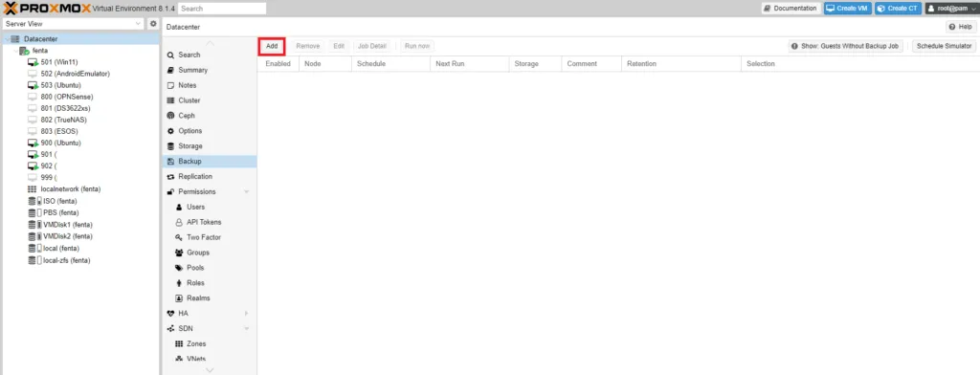Open the Schedule Simulator
The image size is (980, 375).
944,46
